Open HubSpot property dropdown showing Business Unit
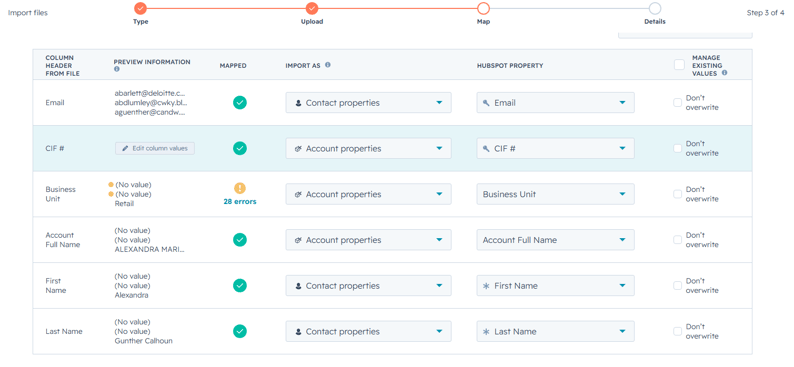The height and width of the screenshot is (367, 794). coord(555,194)
